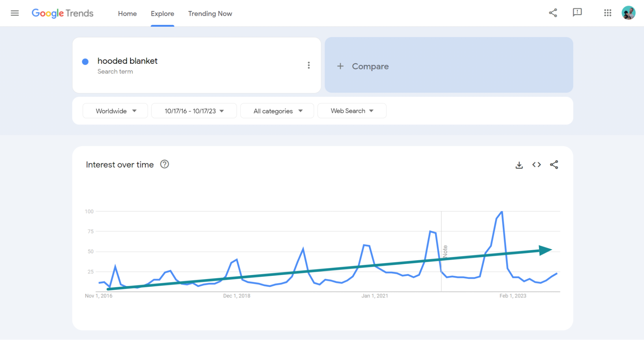Image resolution: width=644 pixels, height=340 pixels.
Task: Download the Interest over time data as CSV
Action: (519, 165)
